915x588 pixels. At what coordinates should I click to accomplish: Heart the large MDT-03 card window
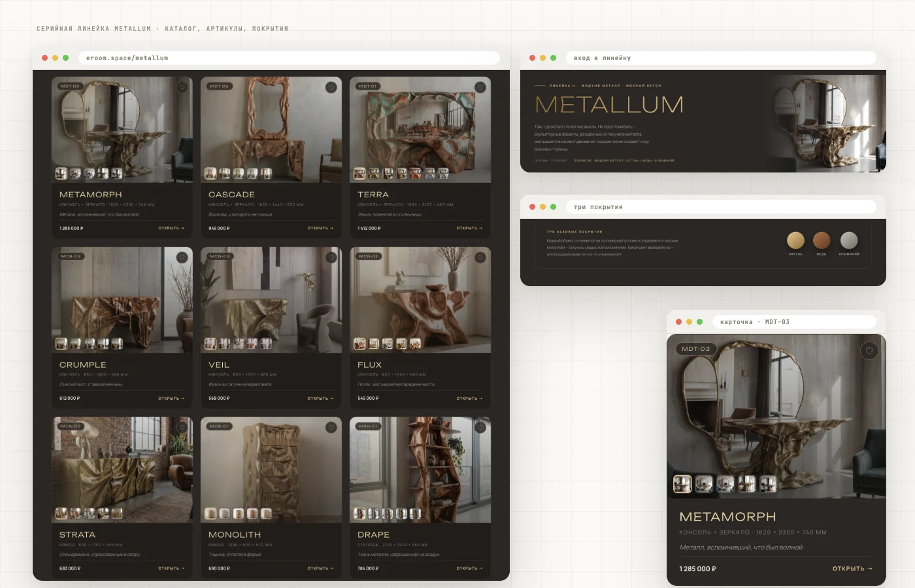click(x=869, y=351)
